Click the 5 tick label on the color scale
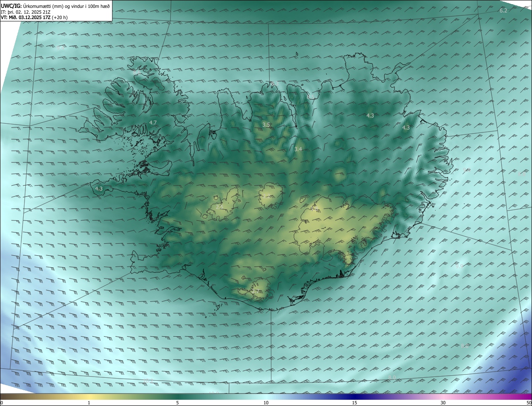This screenshot has width=532, height=406. click(177, 403)
